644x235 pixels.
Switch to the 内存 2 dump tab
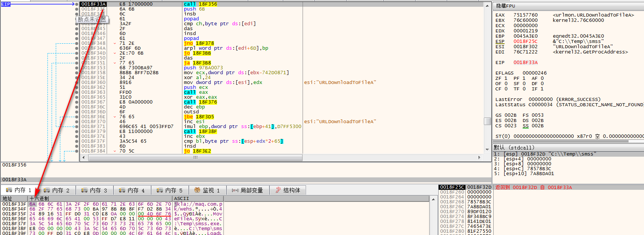click(x=57, y=190)
